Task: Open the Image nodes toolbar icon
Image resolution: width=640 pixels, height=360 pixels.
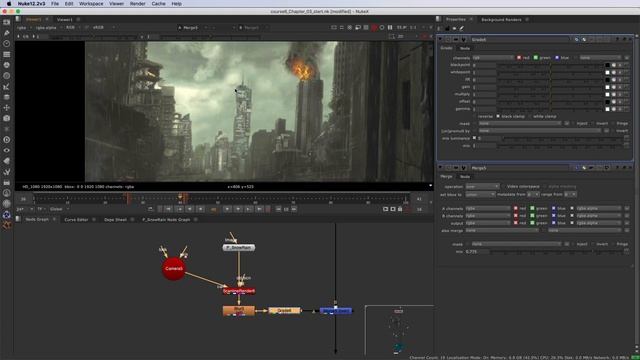Action: [7, 22]
